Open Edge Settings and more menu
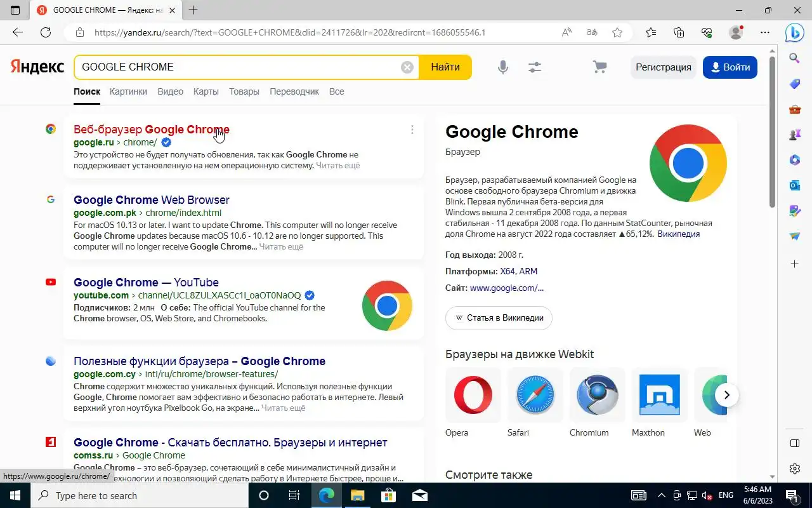Image resolution: width=812 pixels, height=508 pixels. [765, 32]
